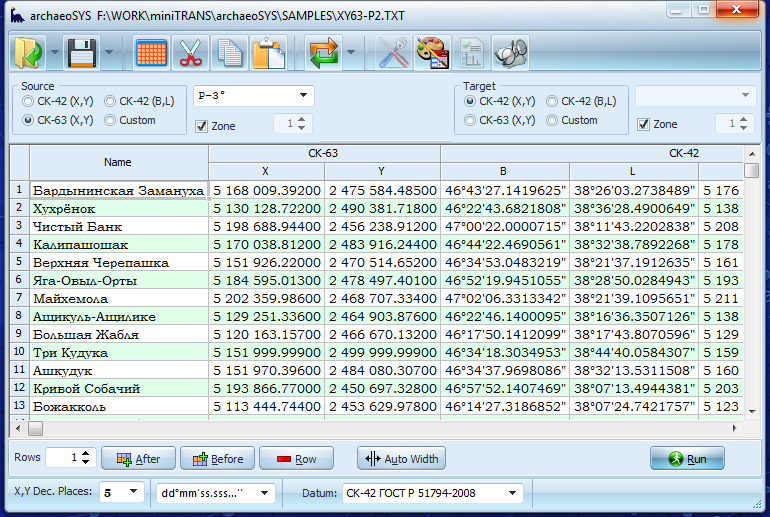The height and width of the screenshot is (517, 770).
Task: Click the copy pages icon
Action: coord(230,52)
